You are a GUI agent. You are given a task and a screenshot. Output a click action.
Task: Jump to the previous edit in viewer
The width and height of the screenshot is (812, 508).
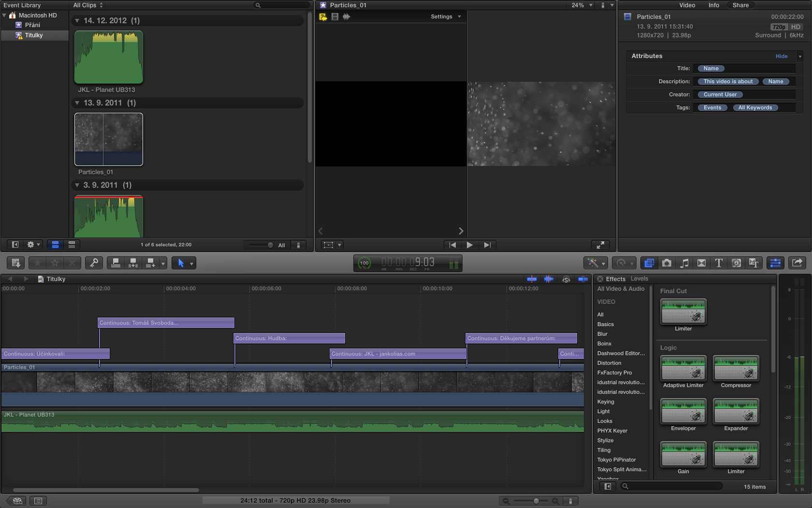[x=452, y=245]
